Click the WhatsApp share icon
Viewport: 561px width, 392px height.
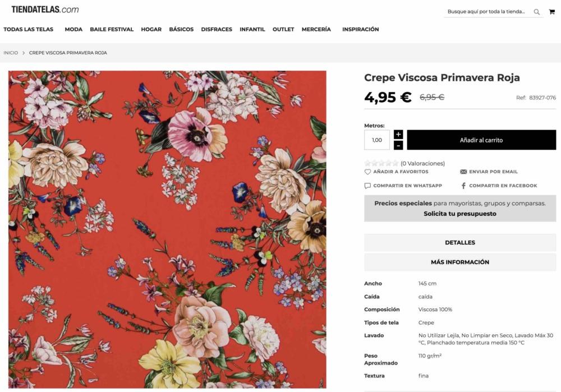coord(367,186)
